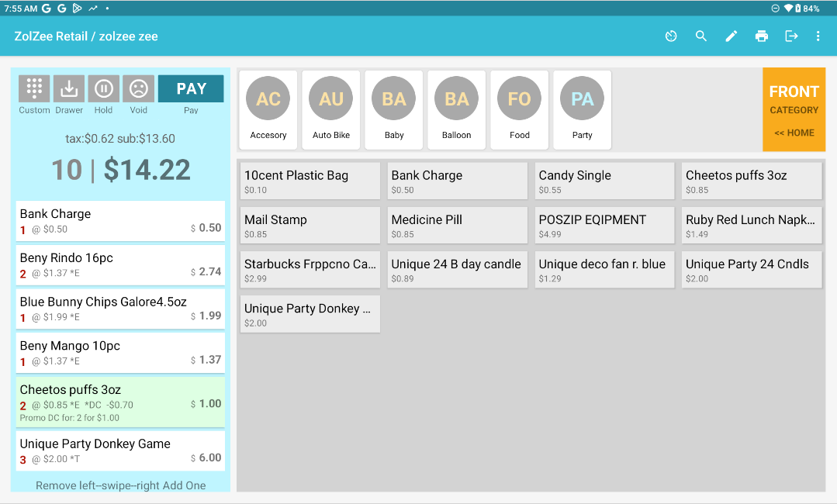The width and height of the screenshot is (837, 504).
Task: Open the Party category
Action: 582,109
